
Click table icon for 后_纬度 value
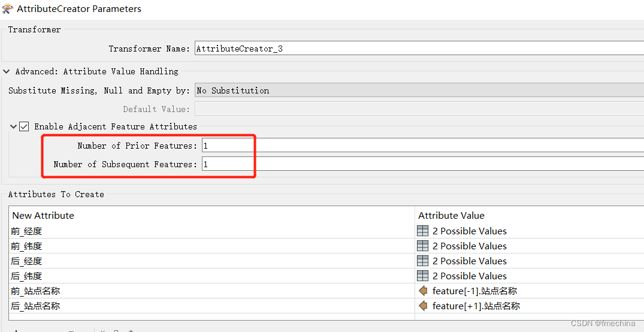(x=422, y=276)
